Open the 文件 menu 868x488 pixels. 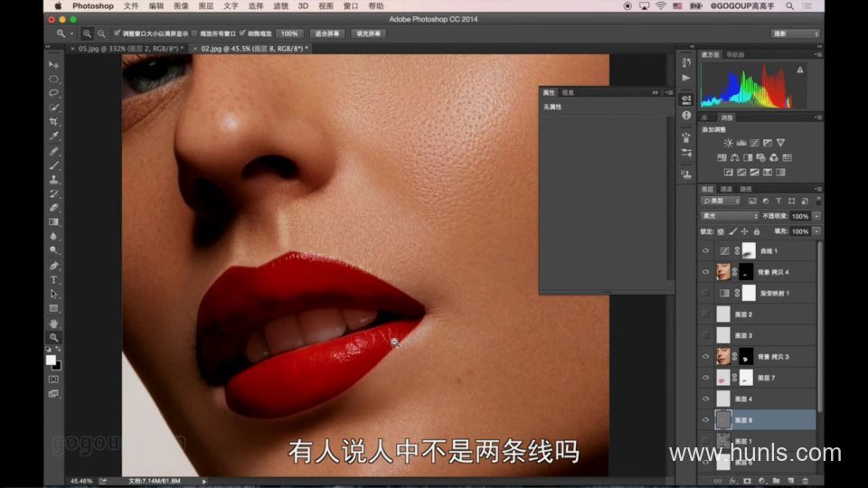pos(131,6)
